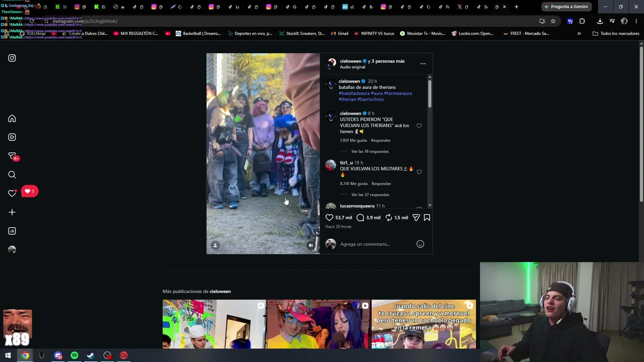Image resolution: width=644 pixels, height=362 pixels.
Task: Open more options for the post
Action: [x=423, y=64]
